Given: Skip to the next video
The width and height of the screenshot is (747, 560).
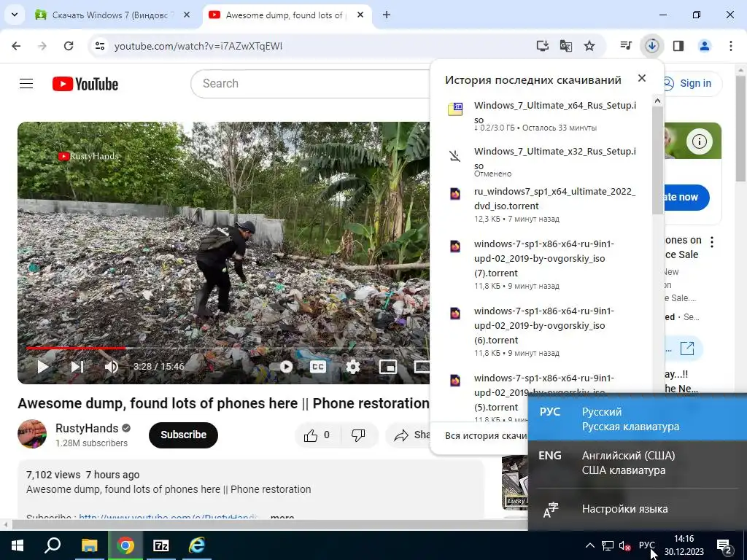Looking at the screenshot, I should (x=77, y=366).
